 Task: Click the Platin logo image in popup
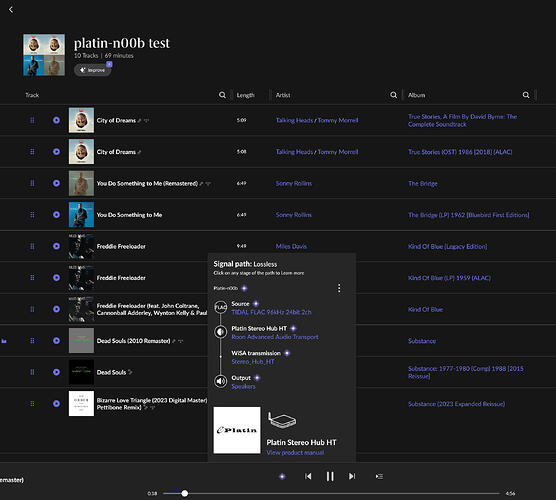[x=237, y=430]
